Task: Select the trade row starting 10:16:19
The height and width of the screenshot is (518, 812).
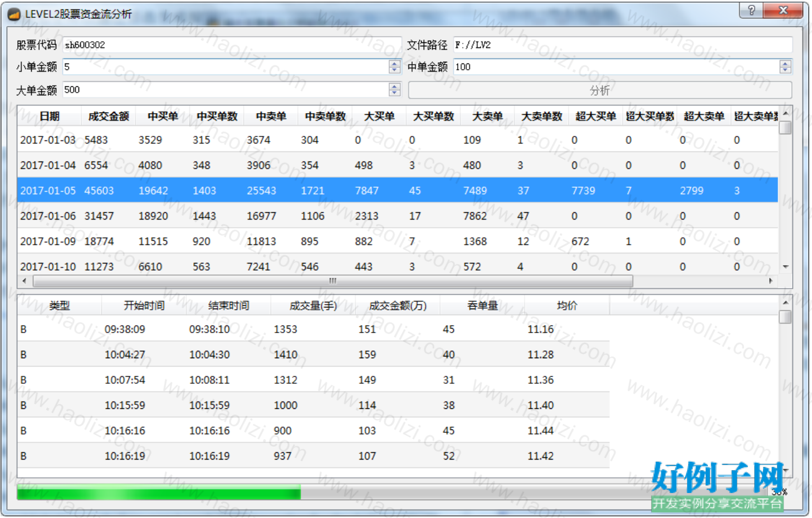Action: click(314, 456)
